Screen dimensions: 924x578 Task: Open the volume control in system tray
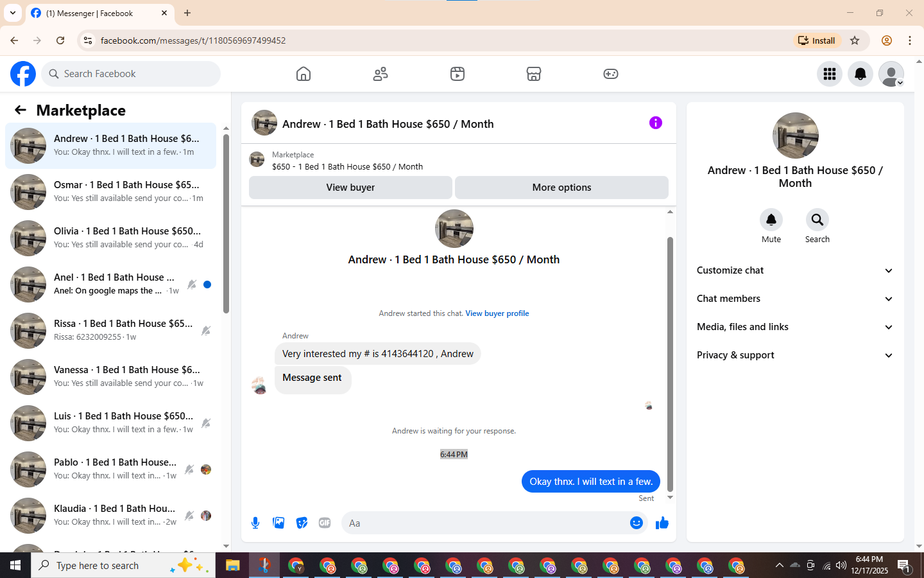(x=841, y=566)
